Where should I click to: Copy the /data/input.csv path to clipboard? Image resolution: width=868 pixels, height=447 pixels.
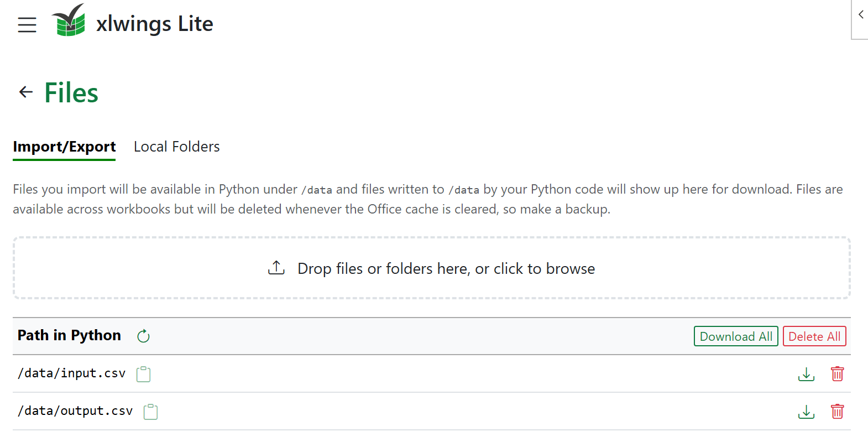coord(144,374)
